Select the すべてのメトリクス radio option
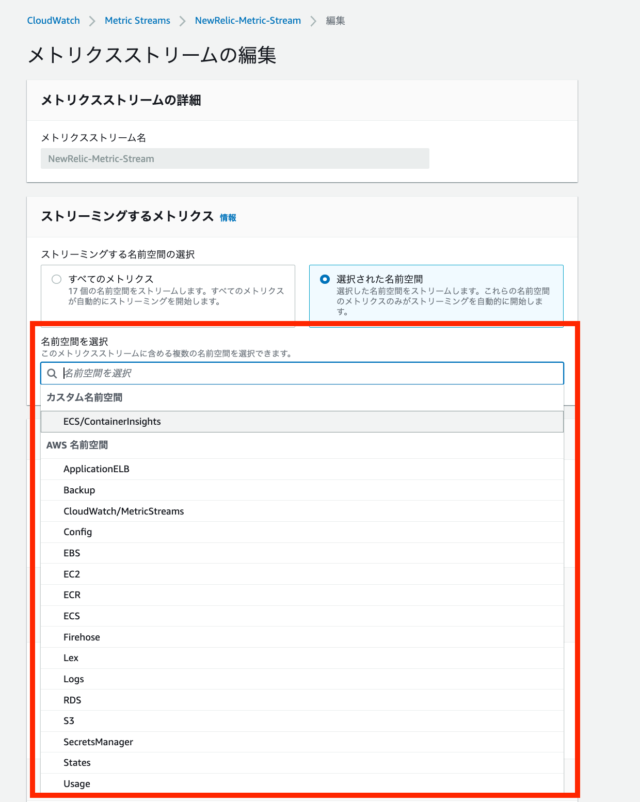 (x=56, y=279)
